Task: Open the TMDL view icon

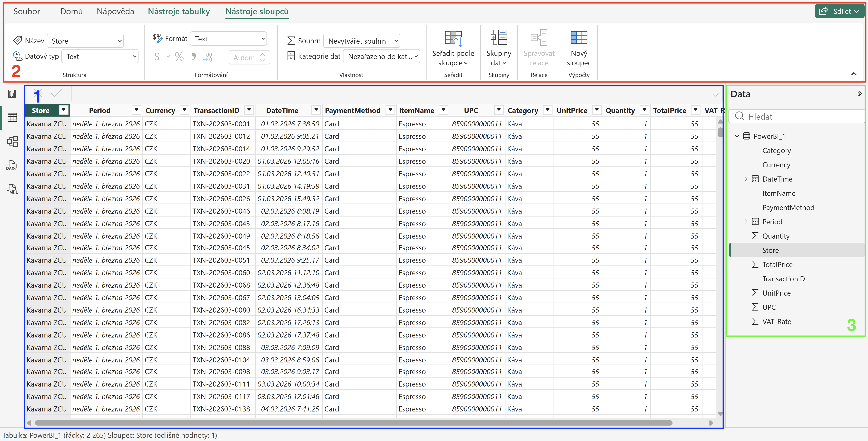Action: tap(12, 189)
